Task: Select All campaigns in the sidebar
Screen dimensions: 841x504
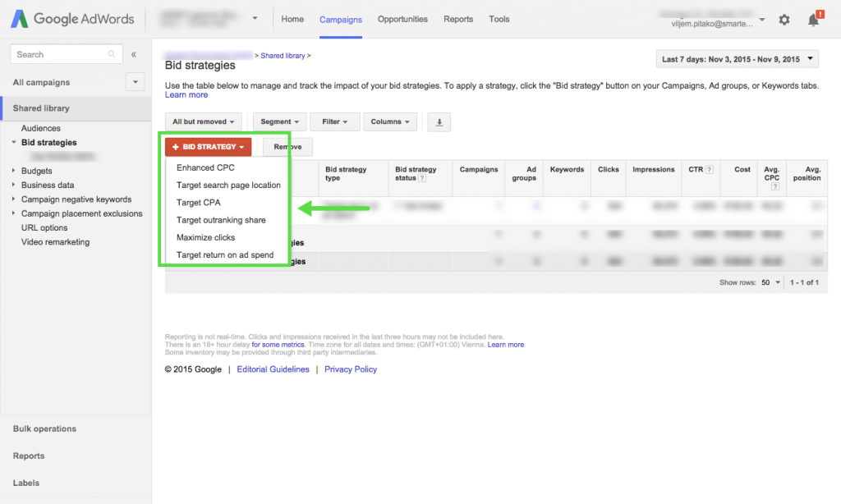Action: point(41,82)
